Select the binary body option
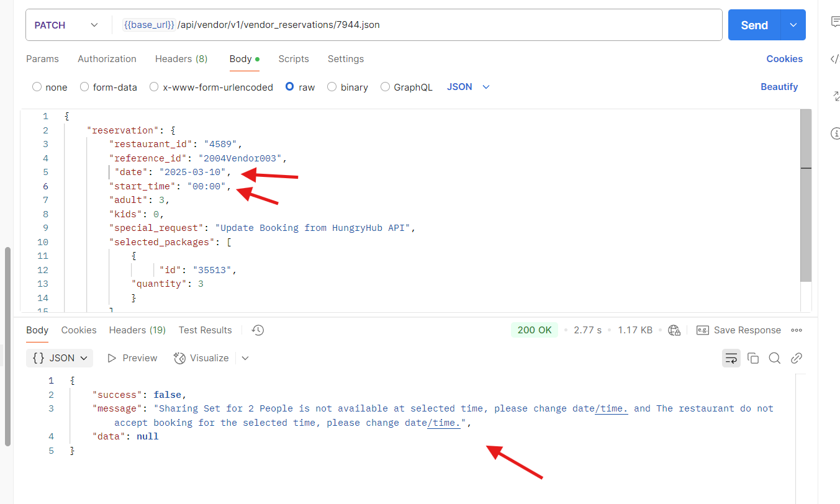840x504 pixels. (332, 88)
